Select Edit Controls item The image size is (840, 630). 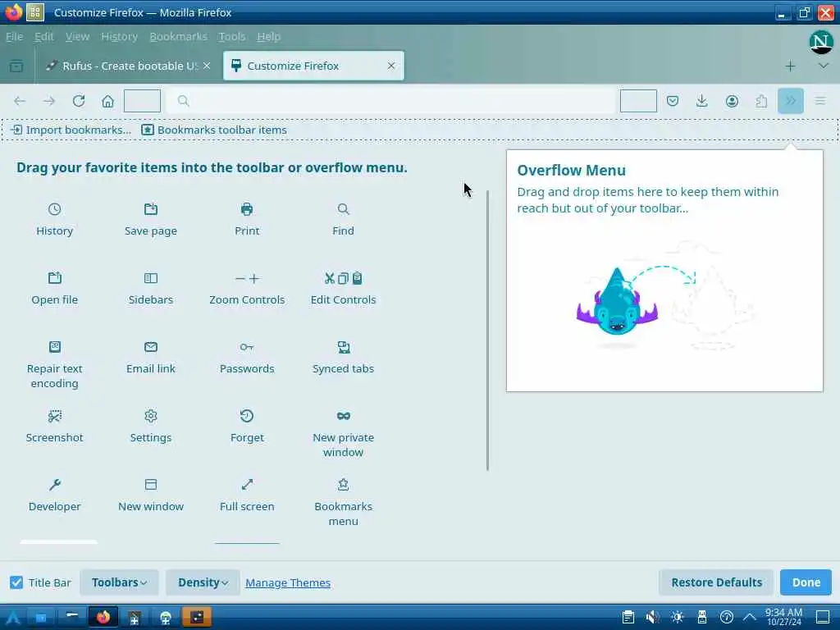click(343, 289)
